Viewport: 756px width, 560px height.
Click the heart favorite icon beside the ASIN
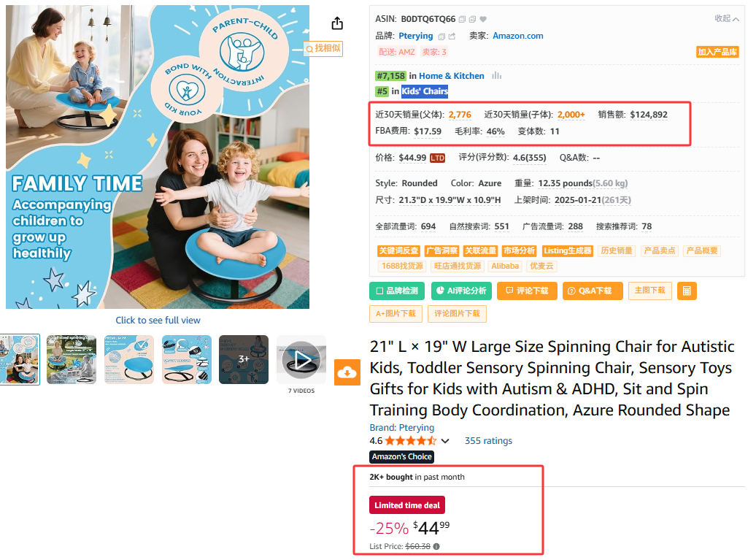tap(483, 19)
